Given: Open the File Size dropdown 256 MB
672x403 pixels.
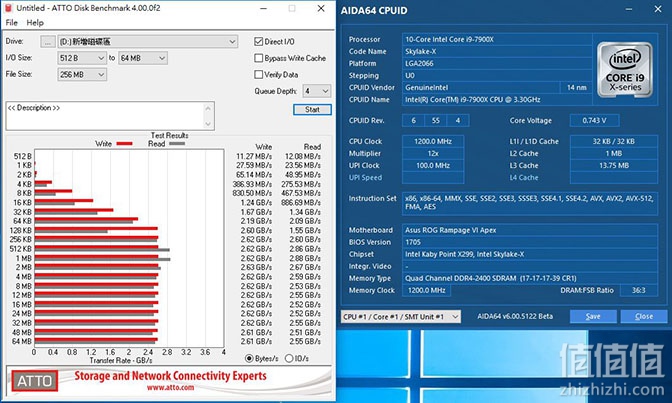Looking at the screenshot, I should pos(82,75).
